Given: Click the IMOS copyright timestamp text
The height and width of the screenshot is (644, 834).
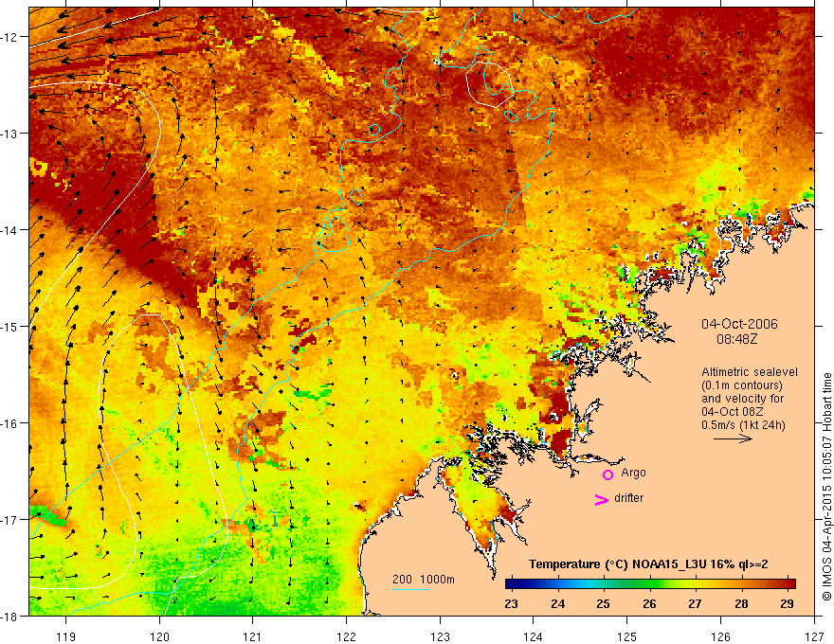Looking at the screenshot, I should (x=826, y=487).
